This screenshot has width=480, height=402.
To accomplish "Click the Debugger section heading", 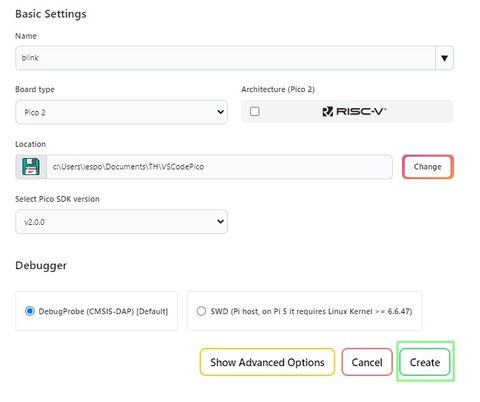I will 41,266.
